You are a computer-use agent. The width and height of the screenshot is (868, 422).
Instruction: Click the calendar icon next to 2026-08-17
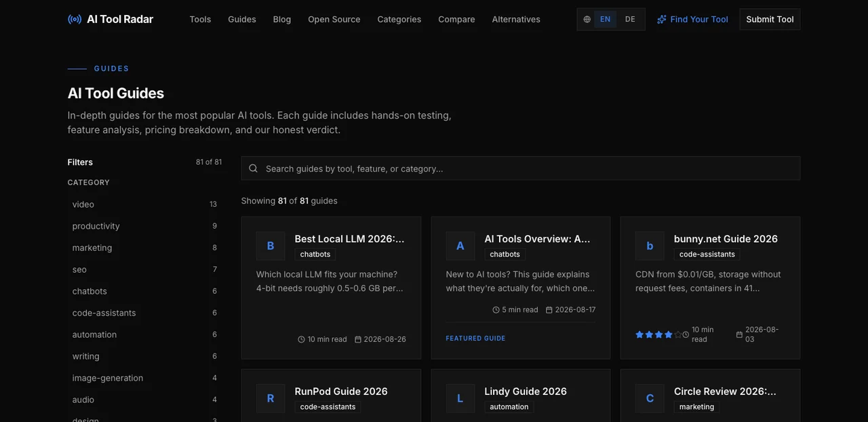(x=549, y=310)
